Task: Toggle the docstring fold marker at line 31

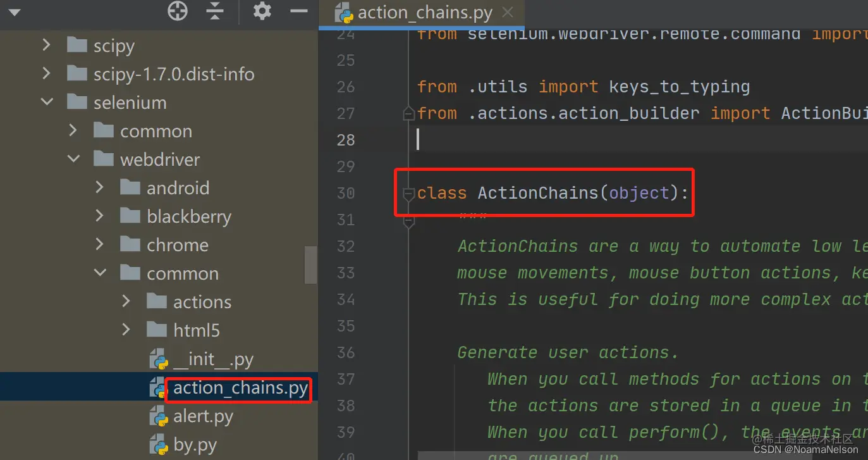Action: pos(408,221)
